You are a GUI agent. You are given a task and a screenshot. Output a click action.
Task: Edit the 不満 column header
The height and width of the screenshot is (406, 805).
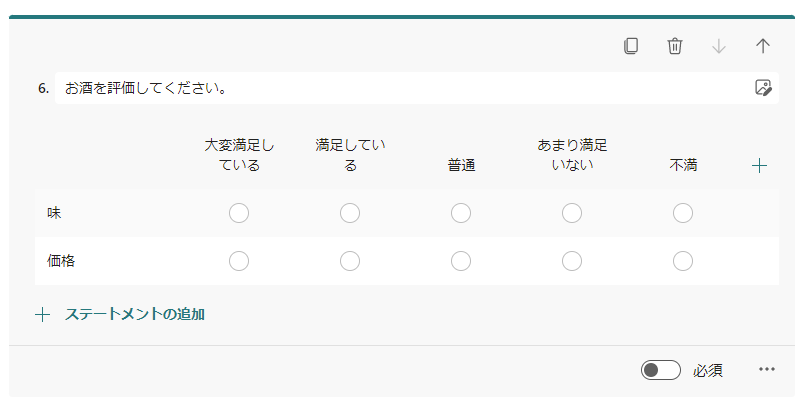coord(683,166)
